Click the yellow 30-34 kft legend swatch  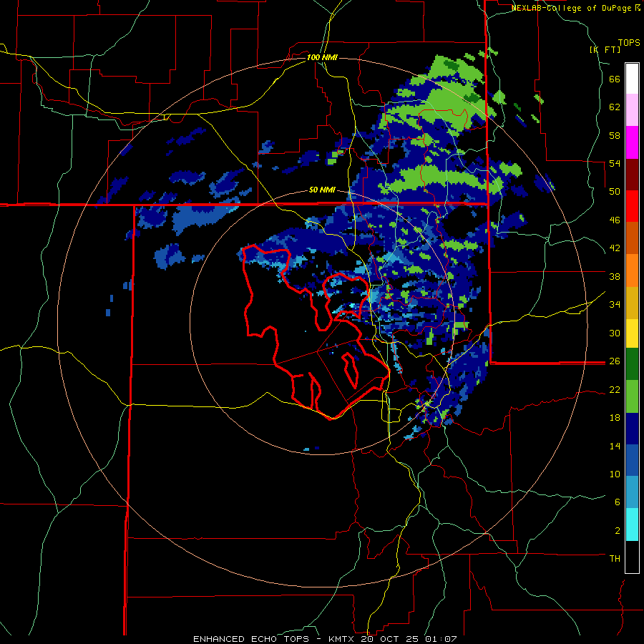(632, 333)
